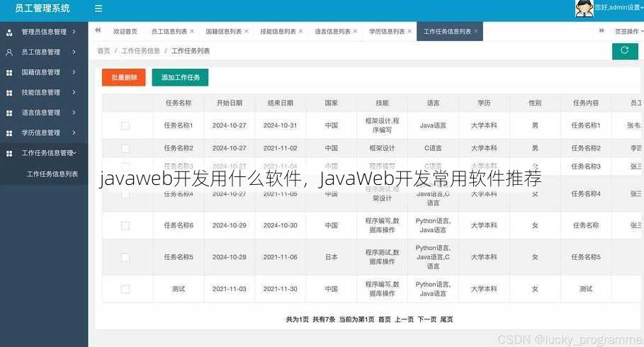Screen dimensions: 644x347
Task: Click the 技能 column header
Action: (382, 103)
